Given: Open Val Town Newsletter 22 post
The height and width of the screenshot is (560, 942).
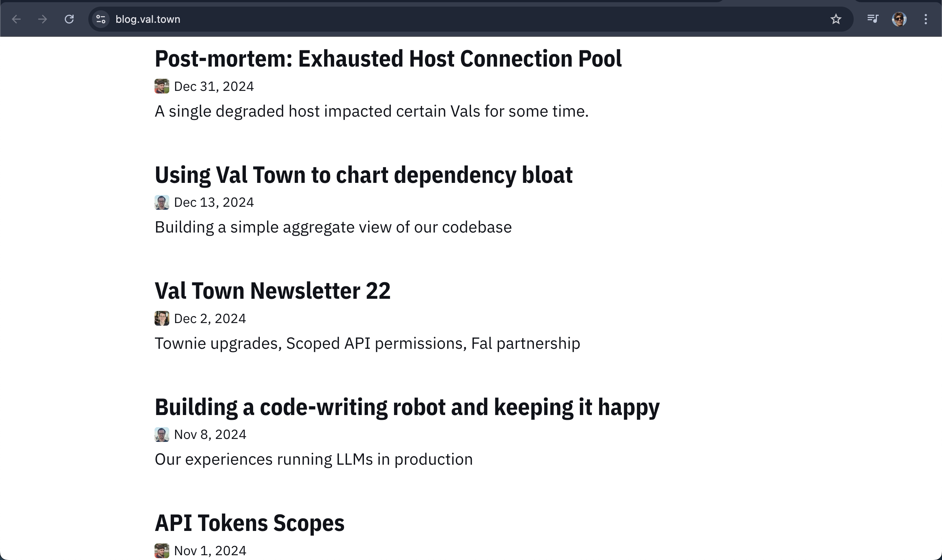Looking at the screenshot, I should click(x=273, y=291).
